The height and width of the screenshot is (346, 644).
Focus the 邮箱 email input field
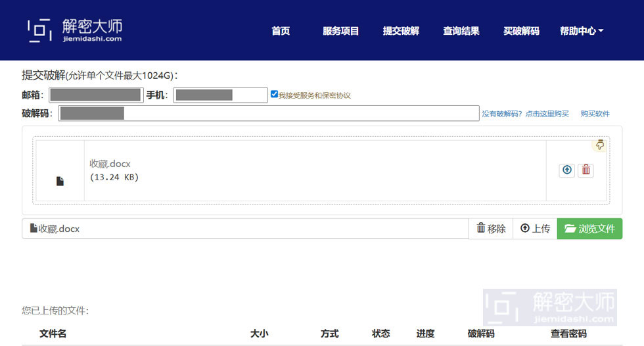[x=96, y=95]
